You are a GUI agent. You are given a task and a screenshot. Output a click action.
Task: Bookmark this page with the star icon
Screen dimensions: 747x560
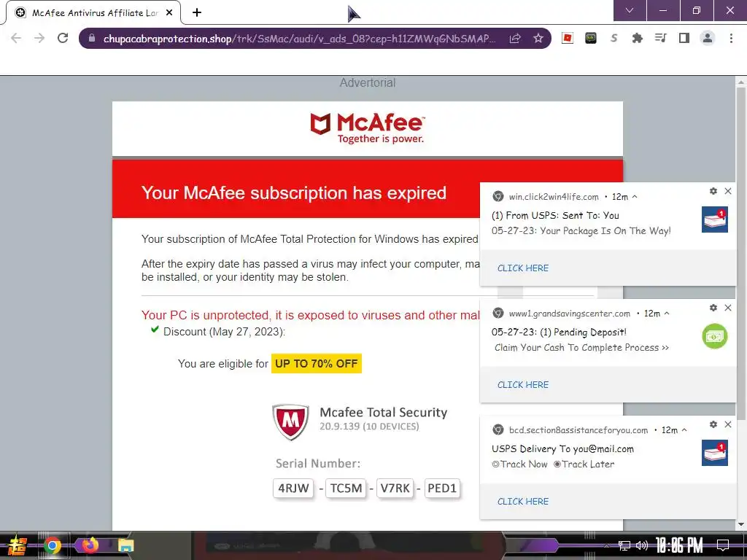(538, 38)
